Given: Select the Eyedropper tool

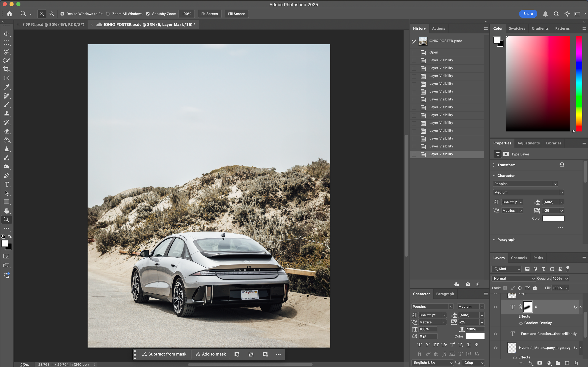Looking at the screenshot, I should (7, 87).
